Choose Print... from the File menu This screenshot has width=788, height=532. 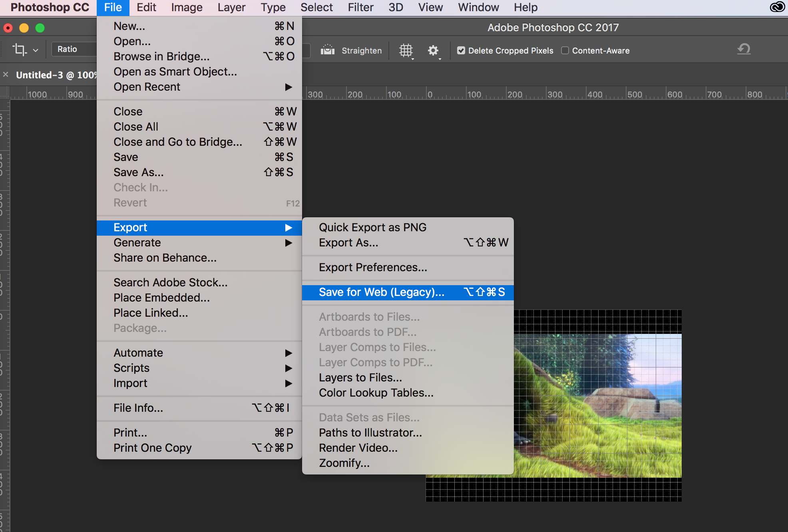199,433
